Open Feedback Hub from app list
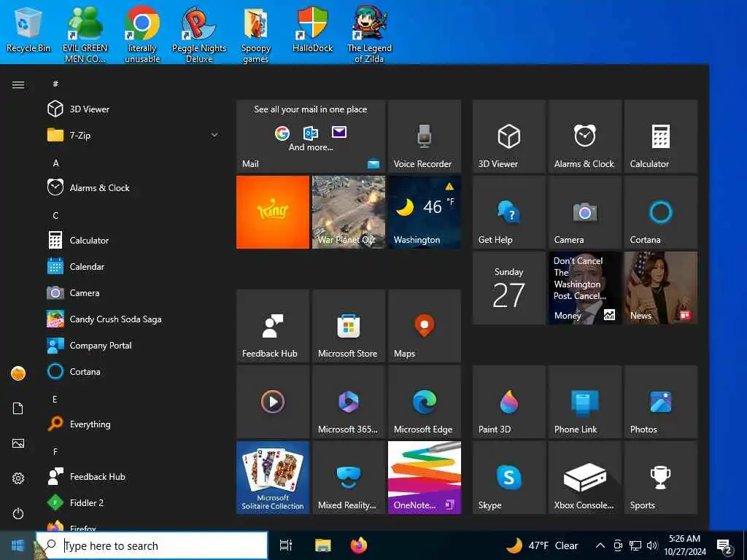 pyautogui.click(x=133, y=476)
